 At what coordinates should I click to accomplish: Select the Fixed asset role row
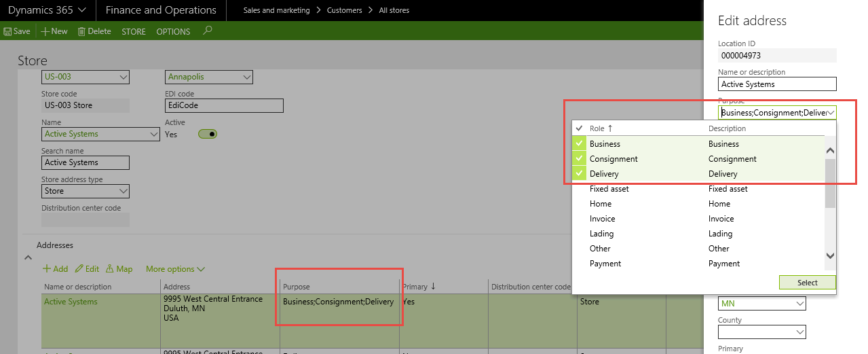pyautogui.click(x=698, y=189)
